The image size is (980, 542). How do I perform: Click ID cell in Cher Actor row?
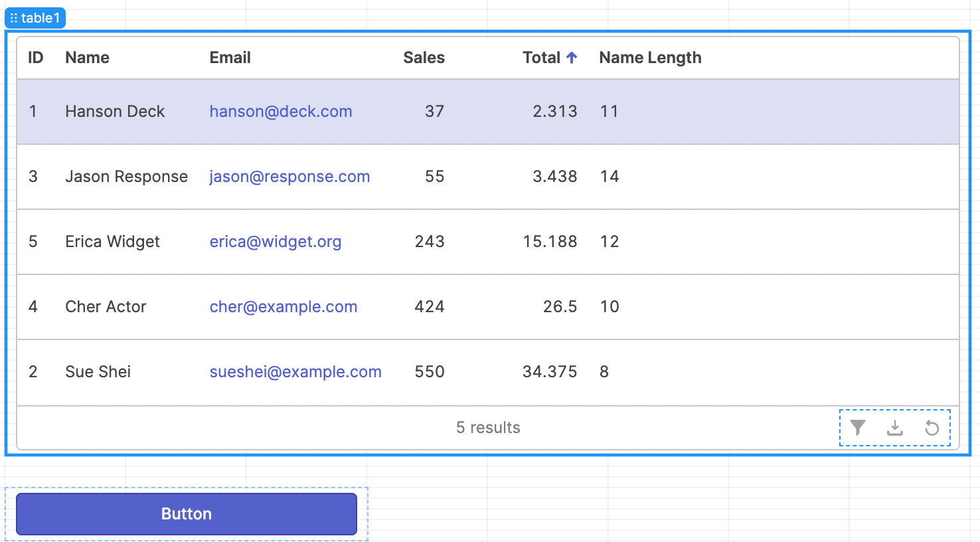[33, 307]
